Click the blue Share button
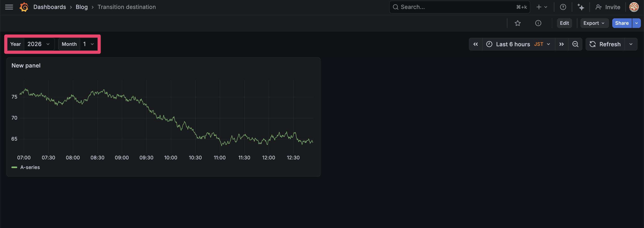The image size is (644, 228). 621,23
